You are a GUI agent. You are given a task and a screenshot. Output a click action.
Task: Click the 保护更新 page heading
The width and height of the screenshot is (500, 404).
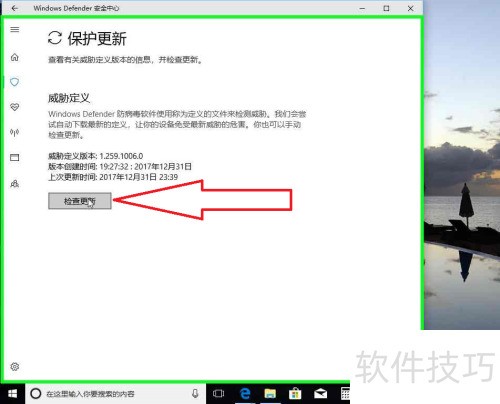pos(97,39)
